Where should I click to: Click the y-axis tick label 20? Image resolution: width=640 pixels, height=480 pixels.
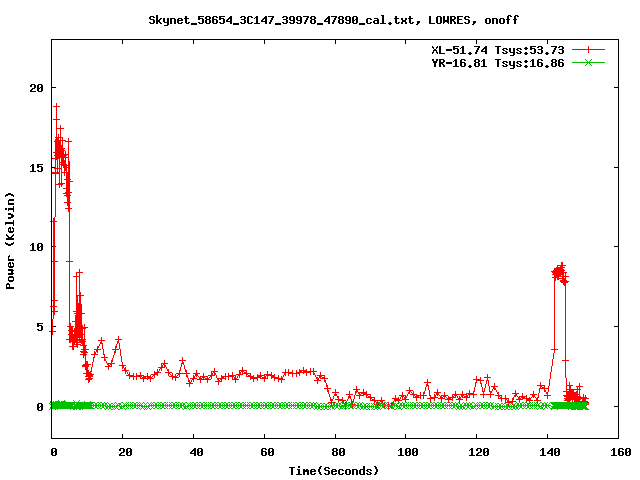pos(36,88)
